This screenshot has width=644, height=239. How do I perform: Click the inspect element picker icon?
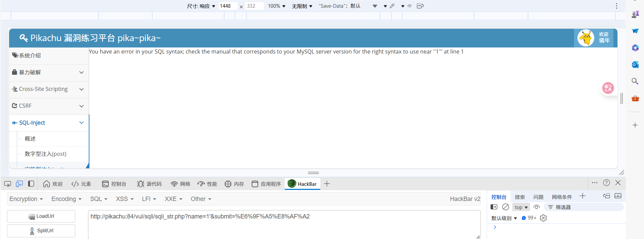click(7, 184)
